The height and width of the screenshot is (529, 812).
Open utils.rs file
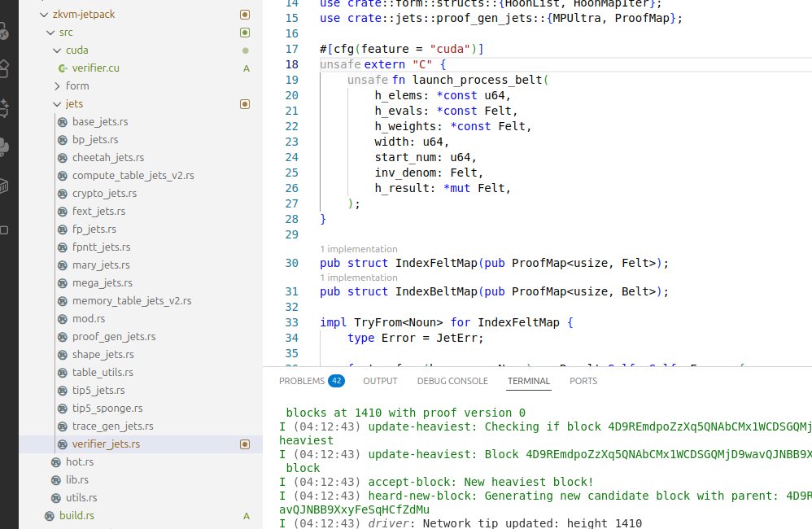[81, 498]
